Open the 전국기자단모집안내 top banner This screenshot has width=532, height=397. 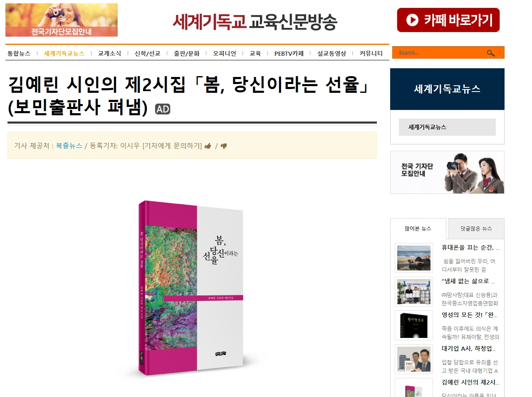coord(62,20)
